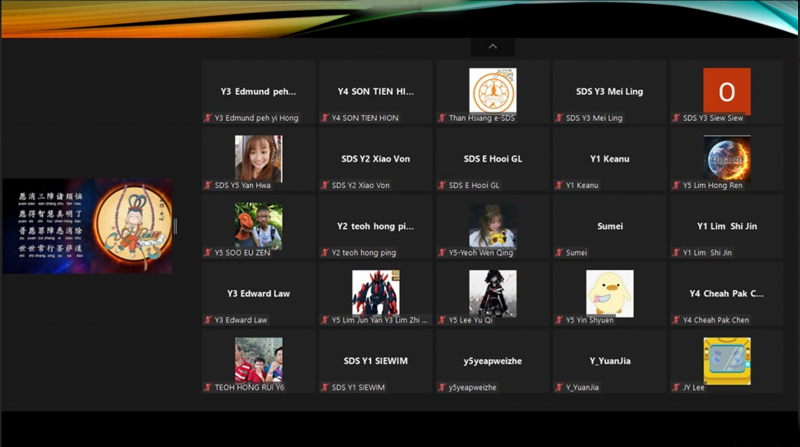Click the yellow game console avatar of JY Lee
Image resolution: width=800 pixels, height=447 pixels.
tap(726, 360)
